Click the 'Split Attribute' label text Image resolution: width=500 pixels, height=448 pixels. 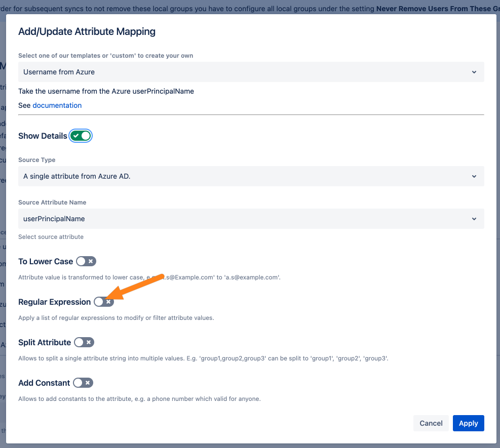[45, 342]
